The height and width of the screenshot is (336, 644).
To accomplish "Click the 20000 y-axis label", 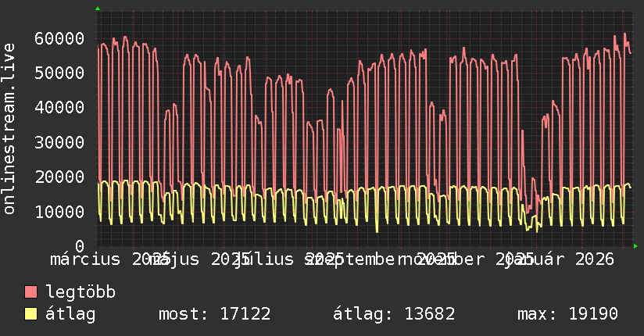I will (x=59, y=177).
